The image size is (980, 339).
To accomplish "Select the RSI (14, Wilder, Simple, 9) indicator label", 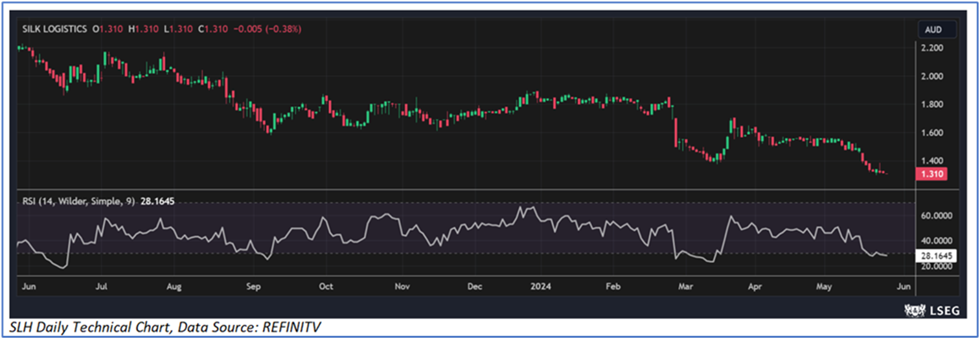I will click(77, 201).
